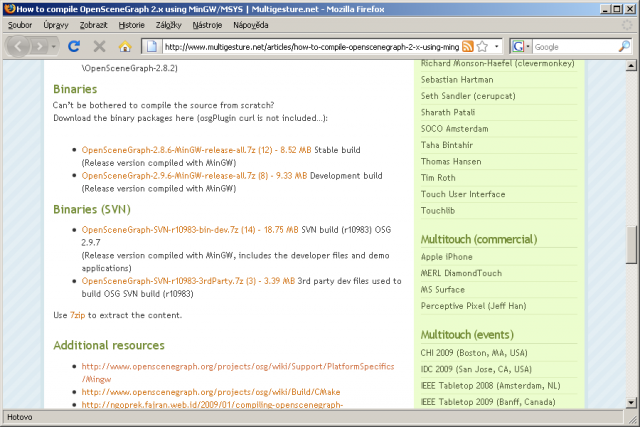Viewport: 640px width, 427px height.
Task: Reload the page with the refresh icon
Action: (x=74, y=46)
